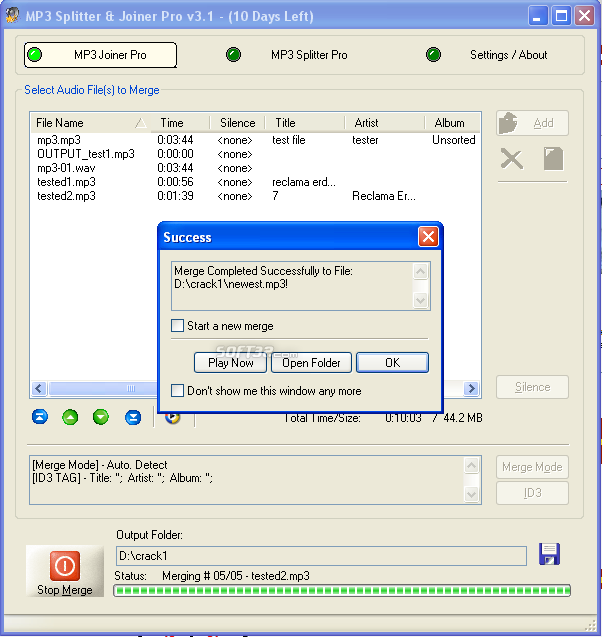This screenshot has width=602, height=637.
Task: Maximize the MP3 Splitter & Joiner window
Action: point(561,16)
